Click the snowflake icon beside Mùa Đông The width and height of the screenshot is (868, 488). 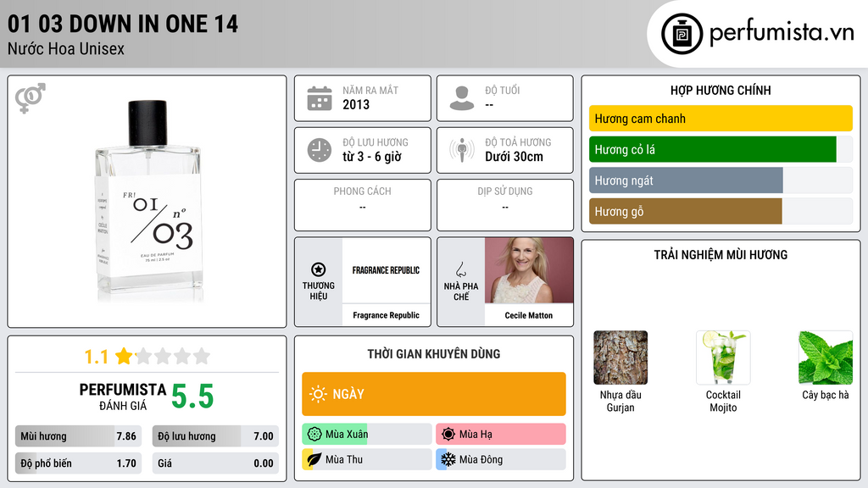coord(448,459)
